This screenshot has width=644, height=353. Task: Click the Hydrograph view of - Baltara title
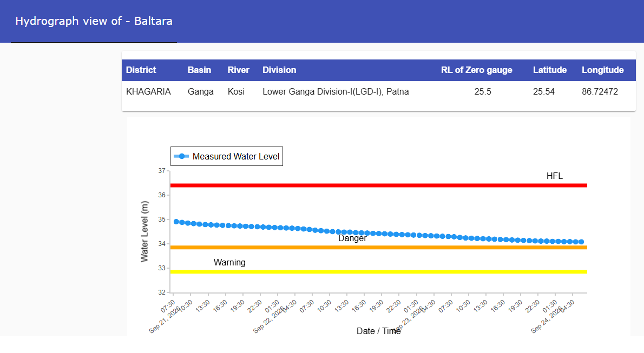[94, 21]
